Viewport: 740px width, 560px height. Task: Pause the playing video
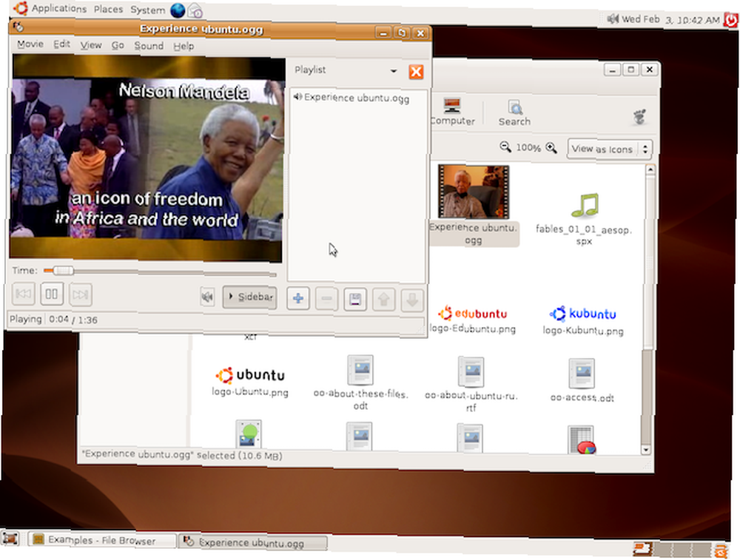[52, 294]
